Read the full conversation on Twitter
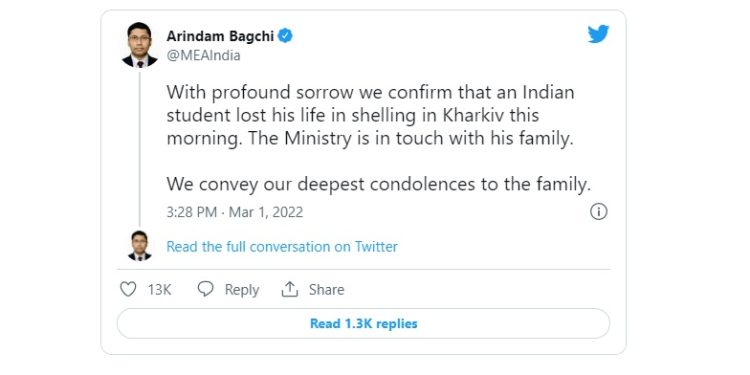Image resolution: width=750 pixels, height=375 pixels. click(282, 247)
